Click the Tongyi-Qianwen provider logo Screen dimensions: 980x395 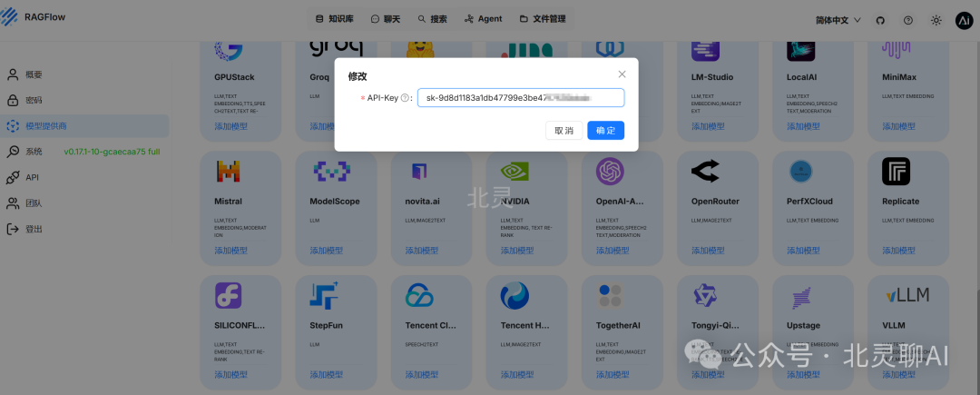(x=706, y=295)
